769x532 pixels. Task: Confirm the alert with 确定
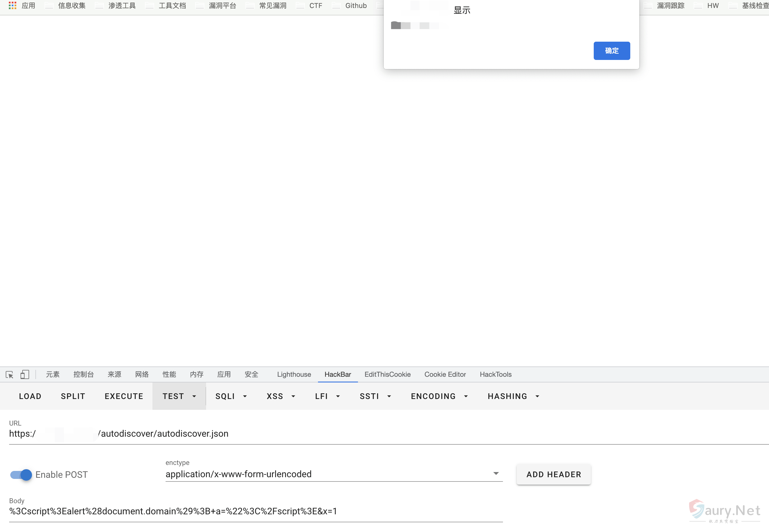coord(611,51)
